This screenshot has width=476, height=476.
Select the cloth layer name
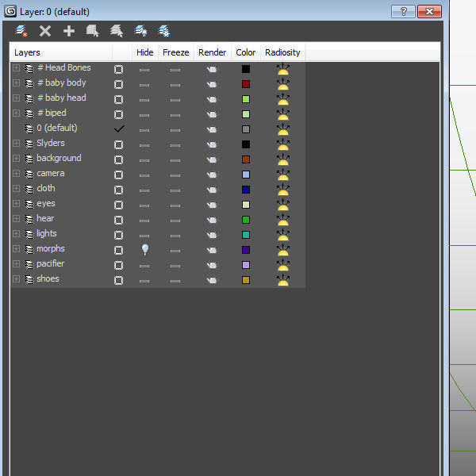pos(46,188)
